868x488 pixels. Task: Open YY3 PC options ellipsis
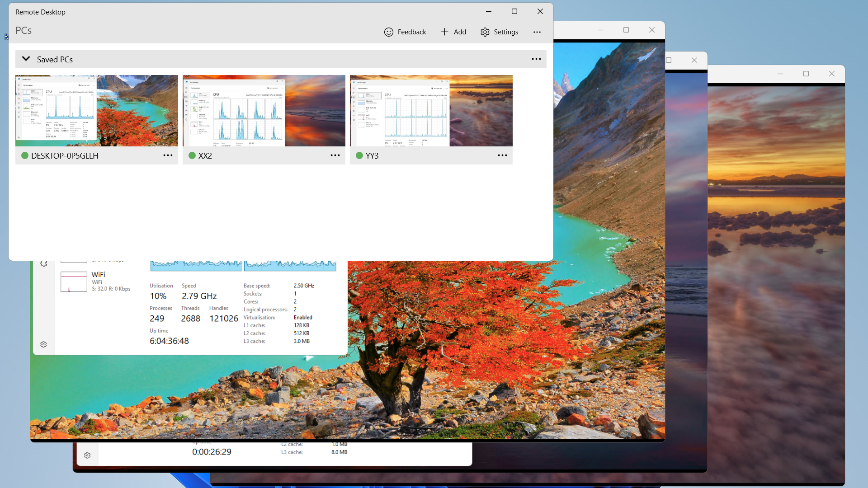pos(502,155)
